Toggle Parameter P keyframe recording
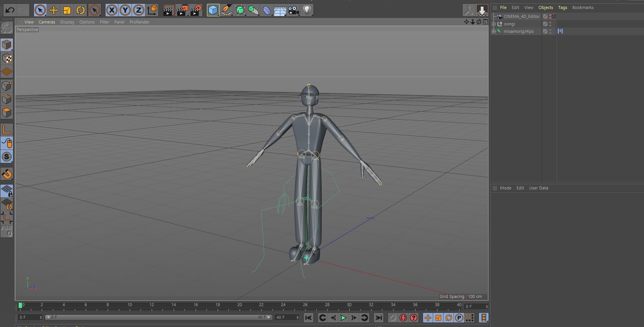The width and height of the screenshot is (644, 327). coord(459,318)
